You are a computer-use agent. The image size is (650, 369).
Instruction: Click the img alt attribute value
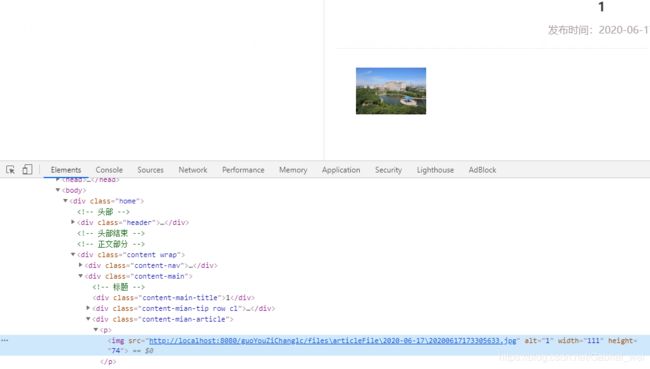click(549, 341)
